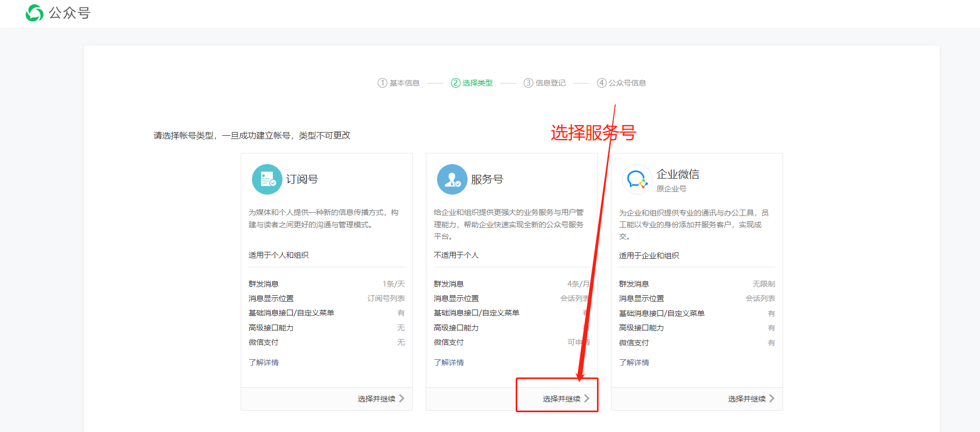Click the 请选择帐号类型 instruction text

(x=252, y=135)
